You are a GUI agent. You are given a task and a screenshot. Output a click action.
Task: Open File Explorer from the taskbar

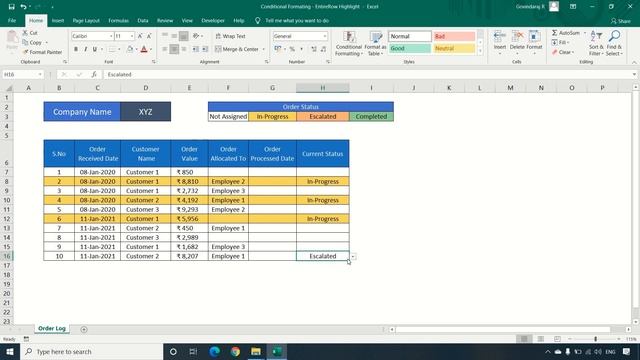[x=256, y=351]
